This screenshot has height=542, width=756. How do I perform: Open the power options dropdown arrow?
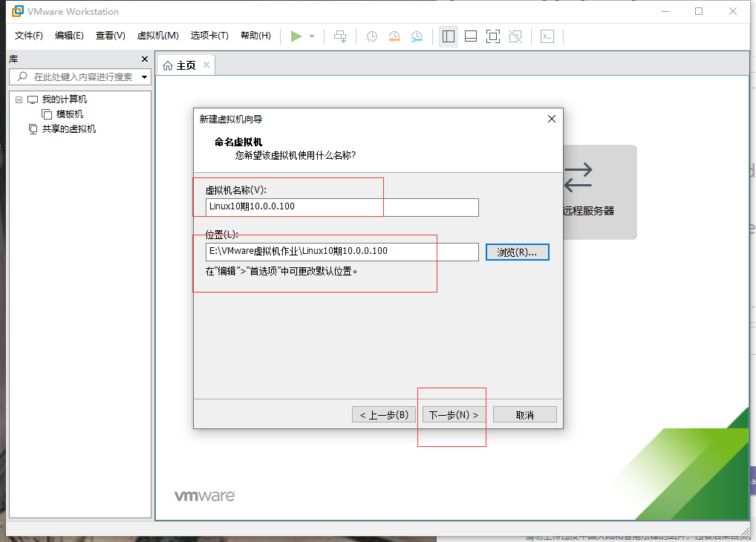pyautogui.click(x=312, y=36)
